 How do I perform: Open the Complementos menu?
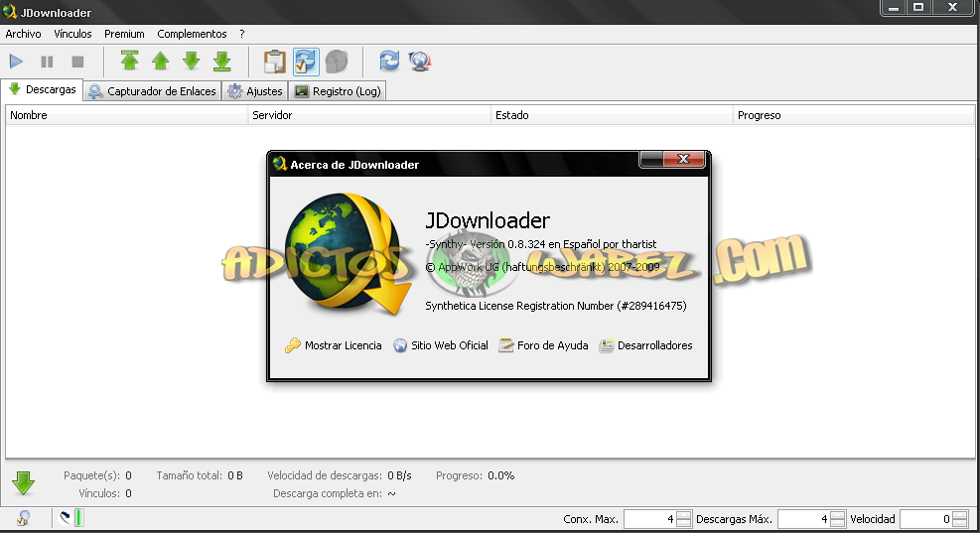(x=192, y=34)
